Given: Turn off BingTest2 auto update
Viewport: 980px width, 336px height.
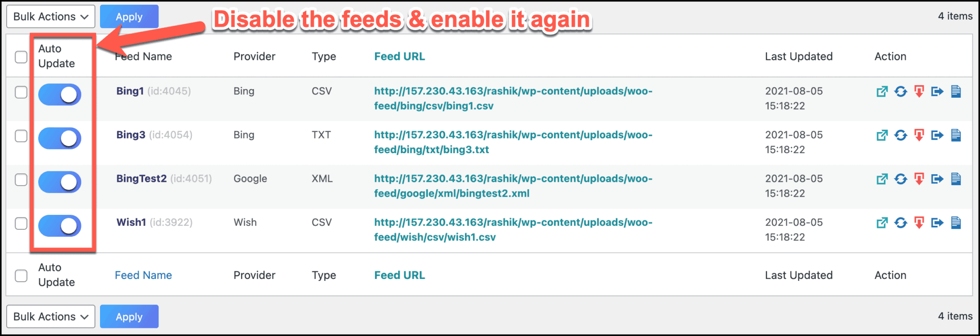Looking at the screenshot, I should [59, 182].
